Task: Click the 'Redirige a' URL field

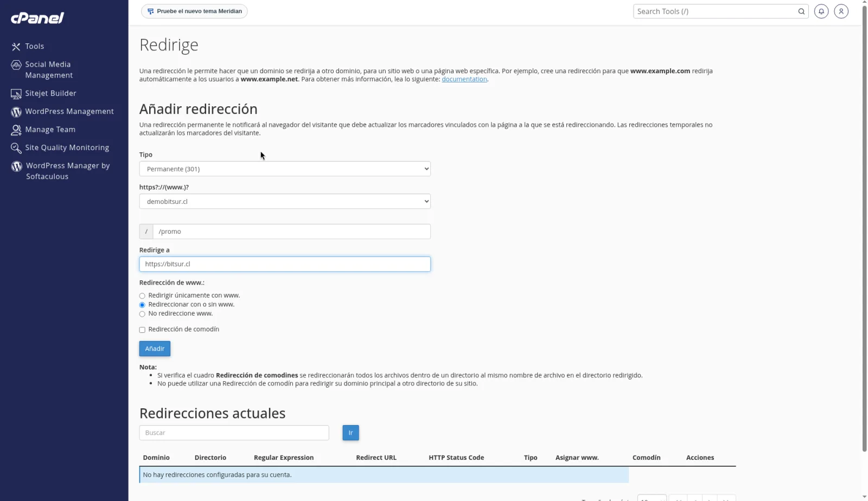Action: pyautogui.click(x=285, y=264)
